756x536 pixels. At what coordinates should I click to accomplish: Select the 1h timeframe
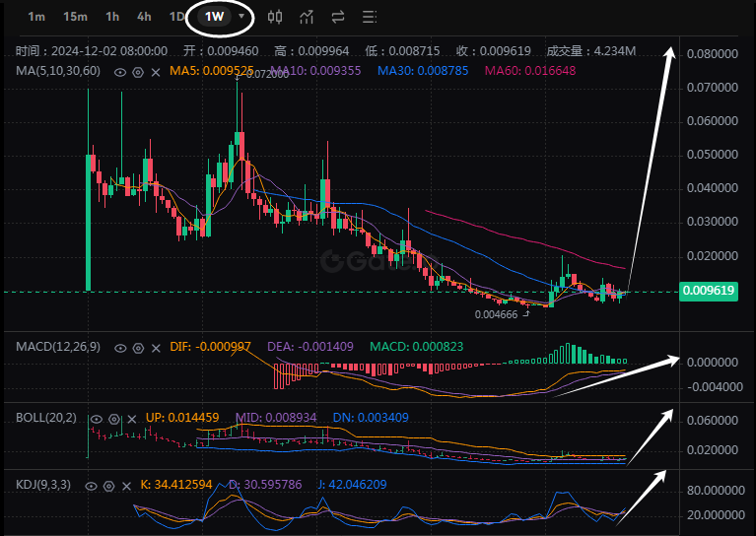[112, 17]
